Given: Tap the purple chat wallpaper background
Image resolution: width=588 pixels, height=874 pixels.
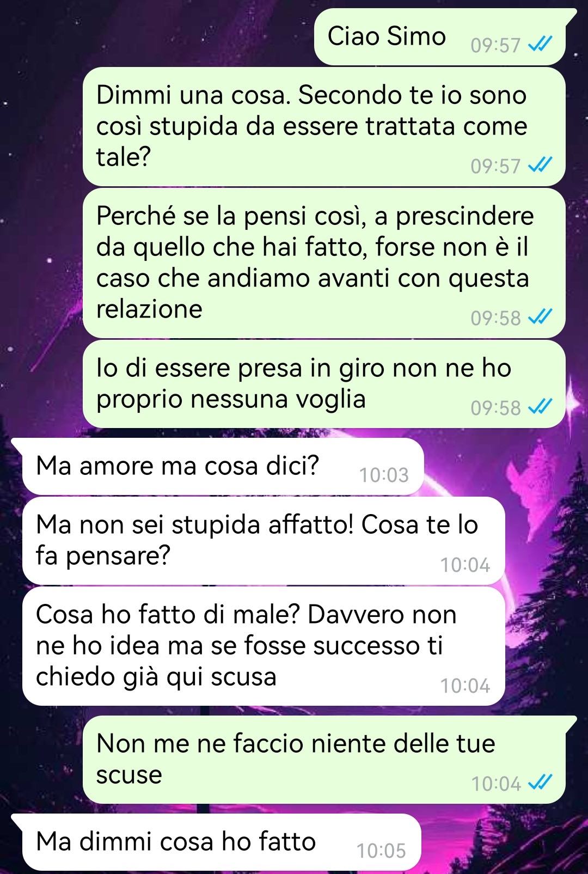Looking at the screenshot, I should point(163,33).
